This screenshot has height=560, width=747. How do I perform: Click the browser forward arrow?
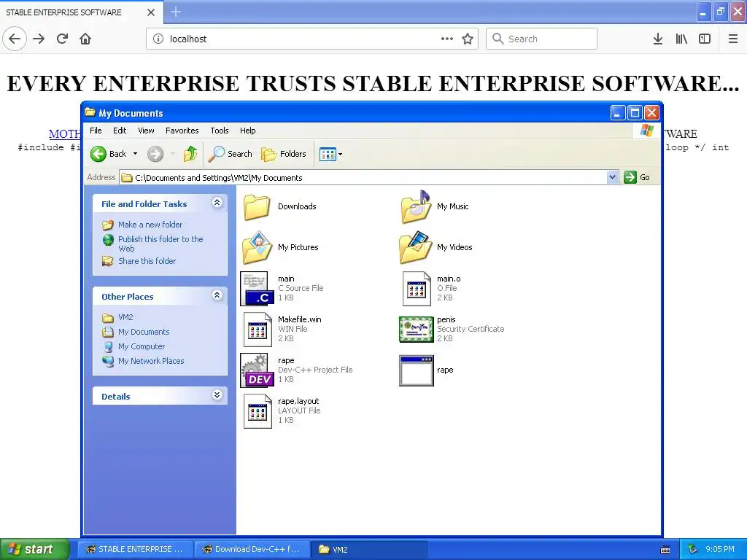click(39, 39)
